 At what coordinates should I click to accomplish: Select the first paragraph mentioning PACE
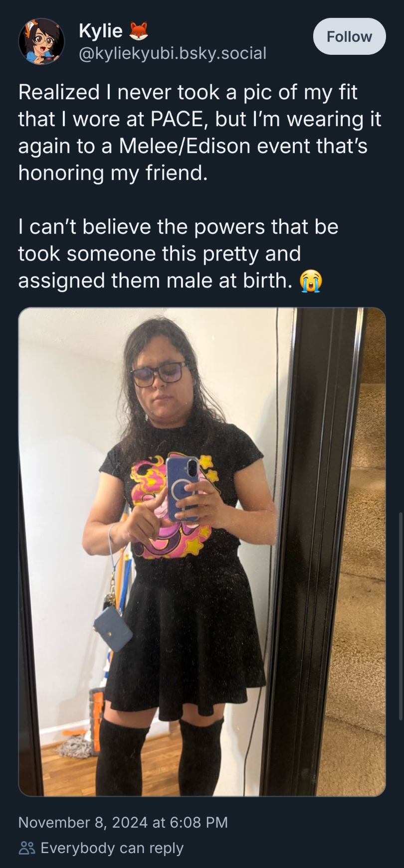[200, 133]
